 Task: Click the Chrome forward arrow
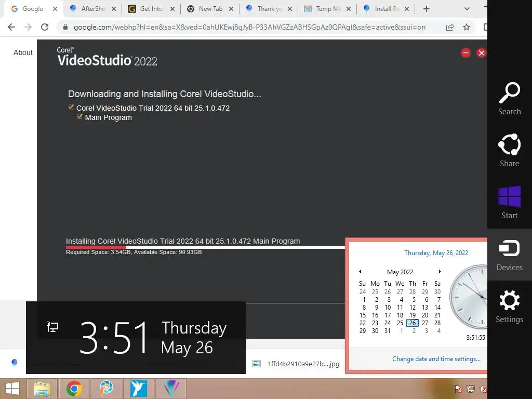coord(28,27)
